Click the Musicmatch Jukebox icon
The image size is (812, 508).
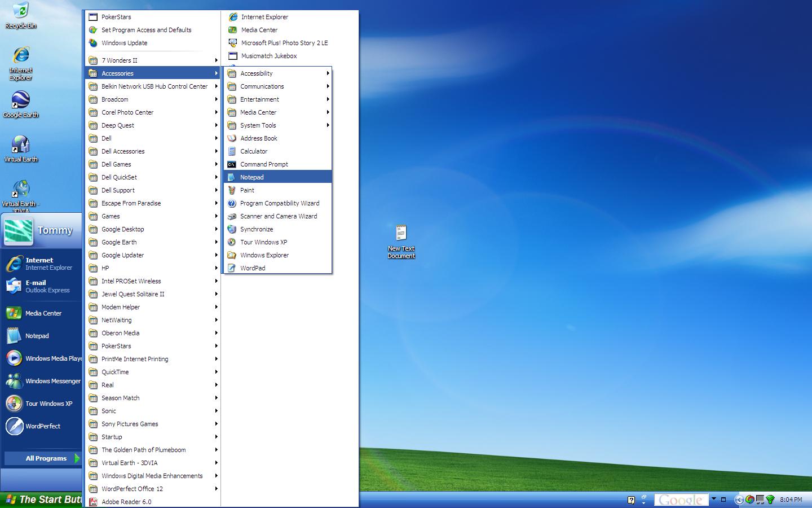[232, 56]
